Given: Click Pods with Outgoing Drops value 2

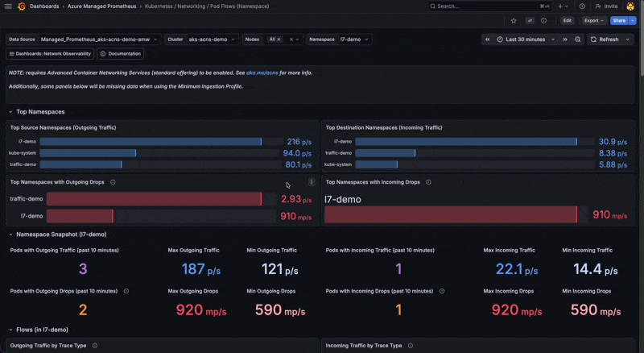Looking at the screenshot, I should click(x=83, y=309).
